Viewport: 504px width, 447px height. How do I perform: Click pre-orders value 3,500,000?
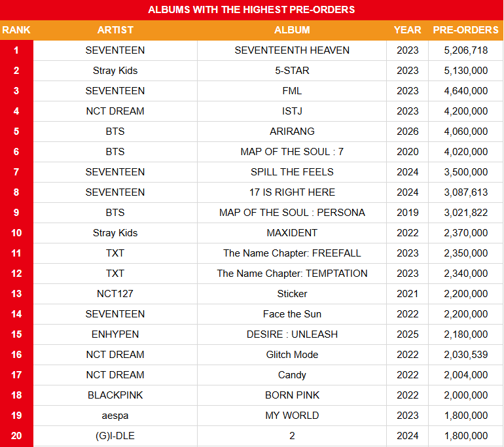point(466,172)
